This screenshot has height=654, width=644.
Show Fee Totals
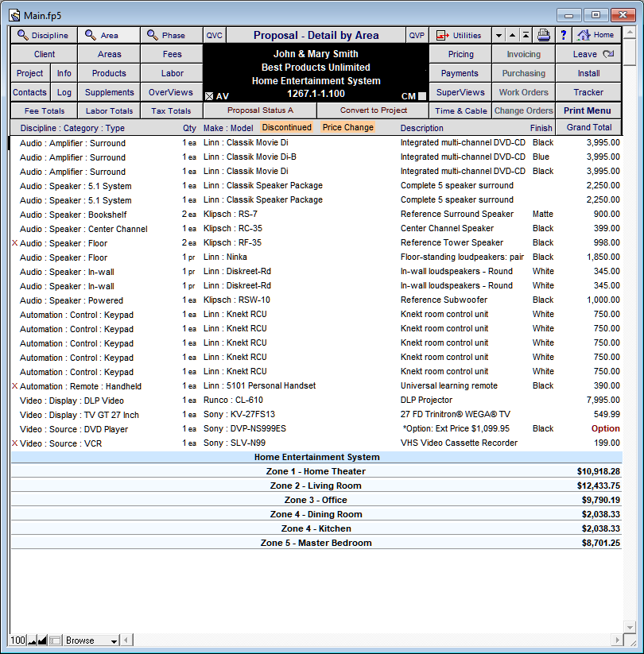pos(45,110)
